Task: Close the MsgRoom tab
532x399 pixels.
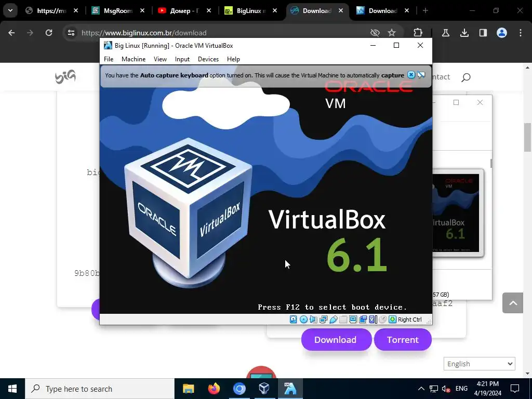Action: click(x=142, y=11)
